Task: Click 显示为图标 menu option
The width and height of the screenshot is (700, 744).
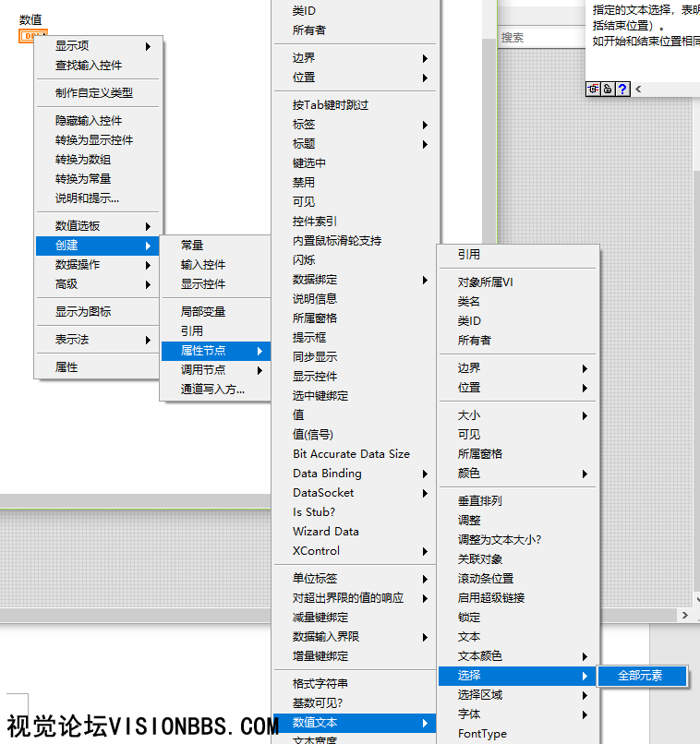Action: pos(83,312)
